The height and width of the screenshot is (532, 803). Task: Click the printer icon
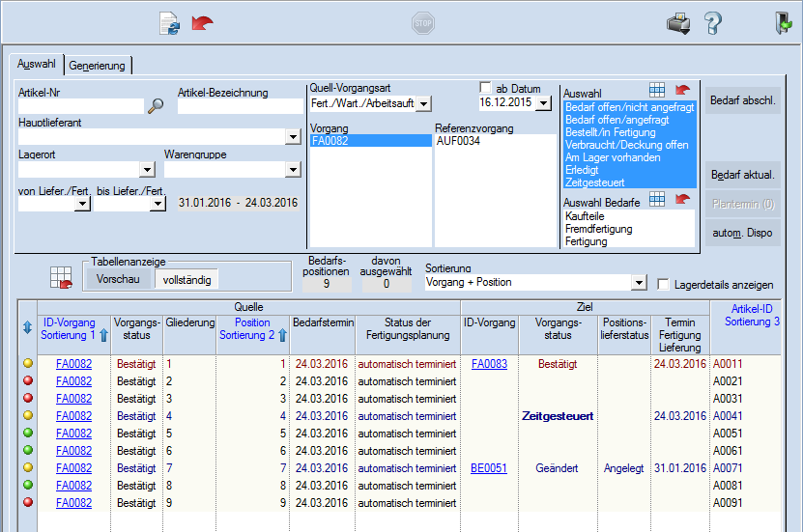pyautogui.click(x=678, y=24)
